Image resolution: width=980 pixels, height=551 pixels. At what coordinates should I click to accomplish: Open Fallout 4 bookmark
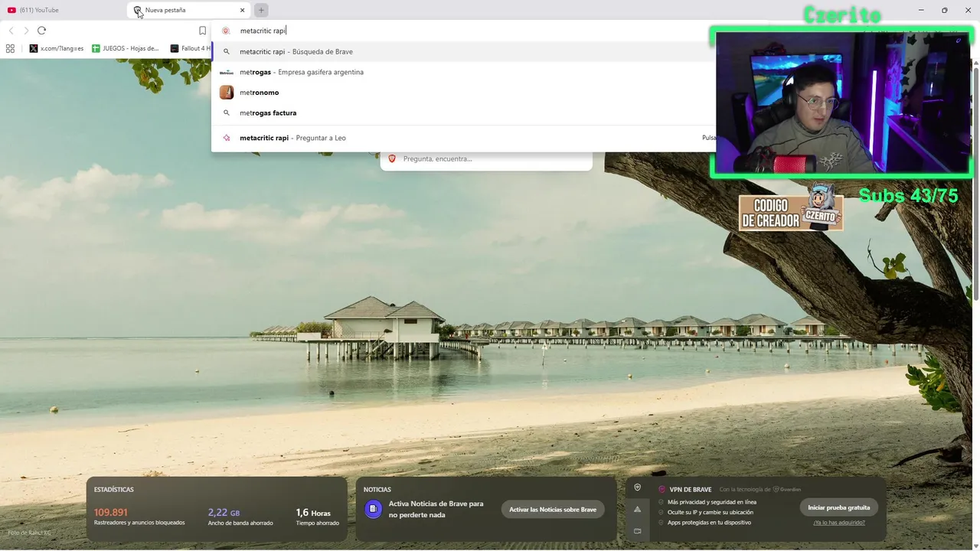pos(191,48)
